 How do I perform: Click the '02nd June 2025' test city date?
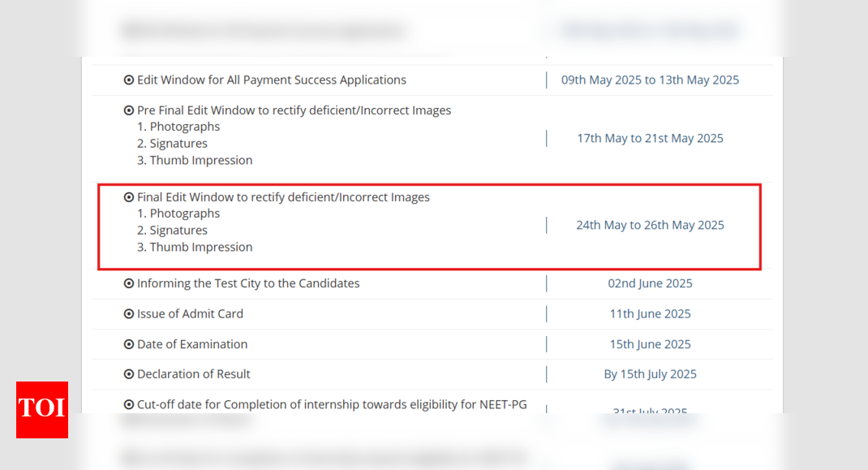tap(650, 284)
